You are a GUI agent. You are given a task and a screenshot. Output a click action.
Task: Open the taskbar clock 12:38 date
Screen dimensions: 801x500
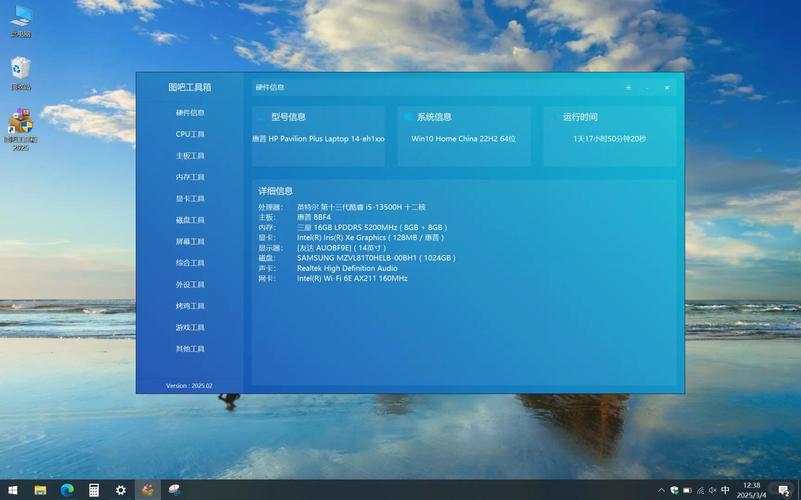(x=752, y=490)
